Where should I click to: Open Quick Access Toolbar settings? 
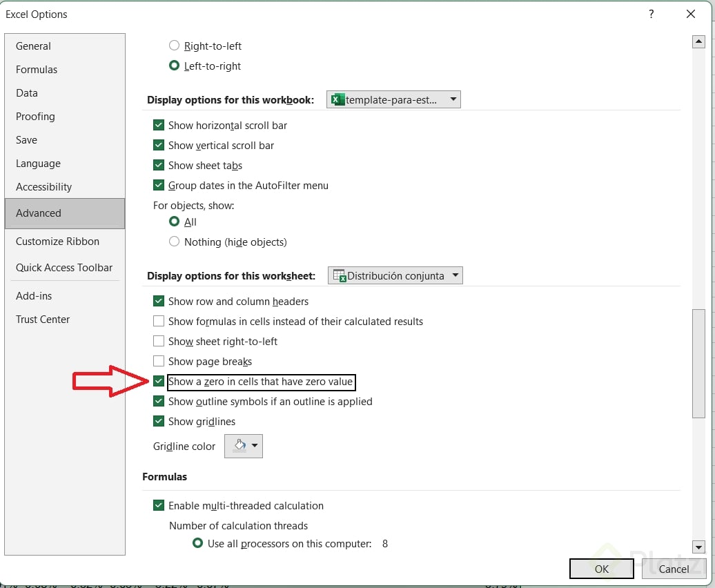pyautogui.click(x=64, y=268)
